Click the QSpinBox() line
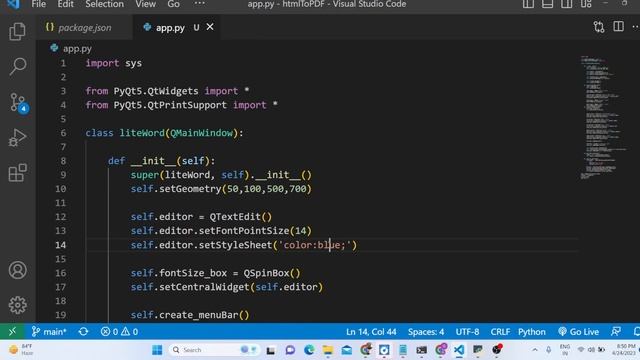 pyautogui.click(x=216, y=273)
